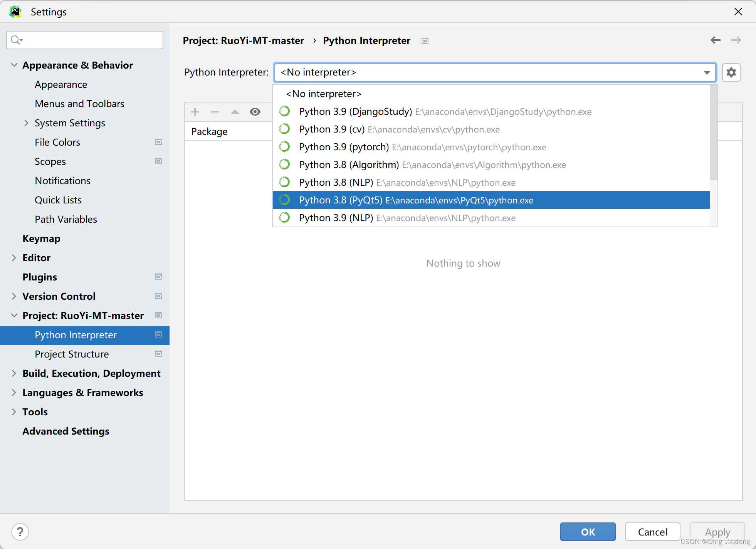Open Quick Lists settings
Screen dimensions: 756x549
58,200
